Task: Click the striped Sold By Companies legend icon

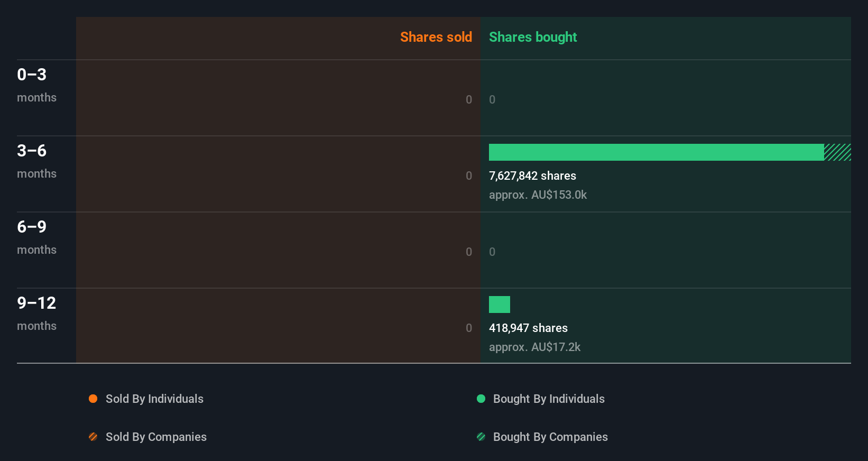Action: point(93,437)
